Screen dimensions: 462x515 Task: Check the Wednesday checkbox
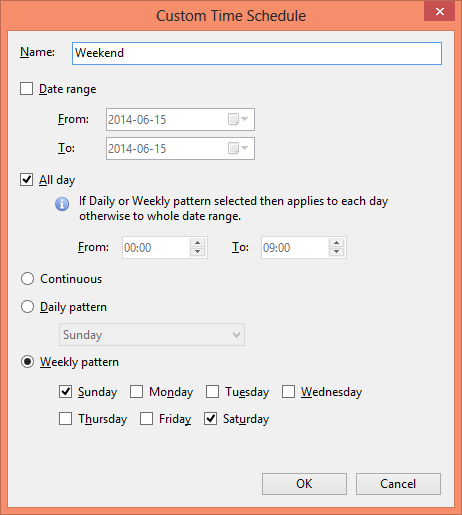(288, 391)
